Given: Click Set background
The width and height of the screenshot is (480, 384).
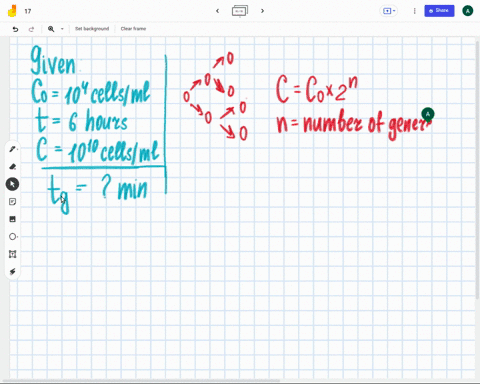Looking at the screenshot, I should 92,29.
